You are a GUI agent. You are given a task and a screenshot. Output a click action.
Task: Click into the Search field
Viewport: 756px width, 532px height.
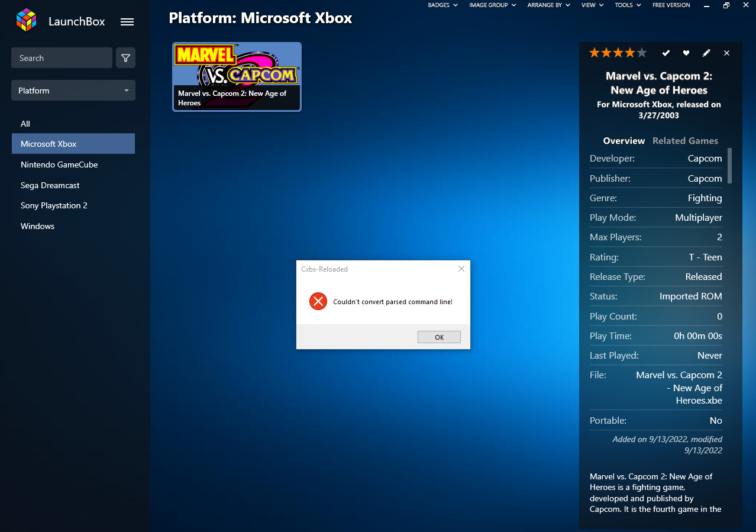(x=62, y=58)
